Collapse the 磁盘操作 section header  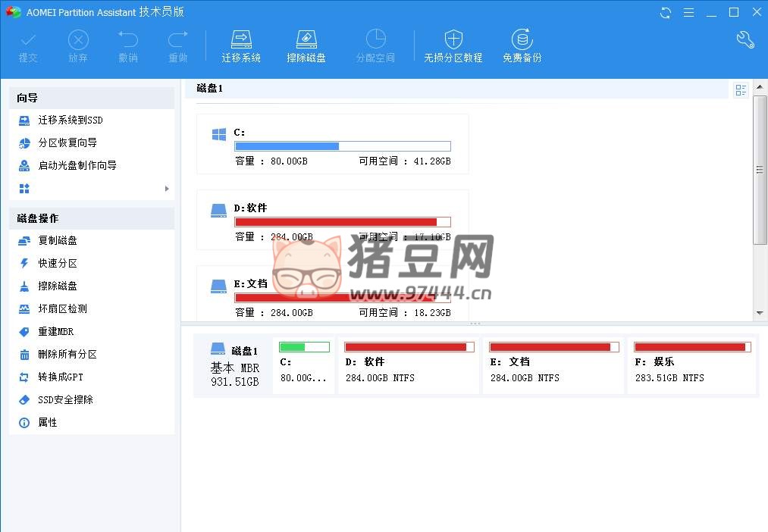click(x=92, y=218)
